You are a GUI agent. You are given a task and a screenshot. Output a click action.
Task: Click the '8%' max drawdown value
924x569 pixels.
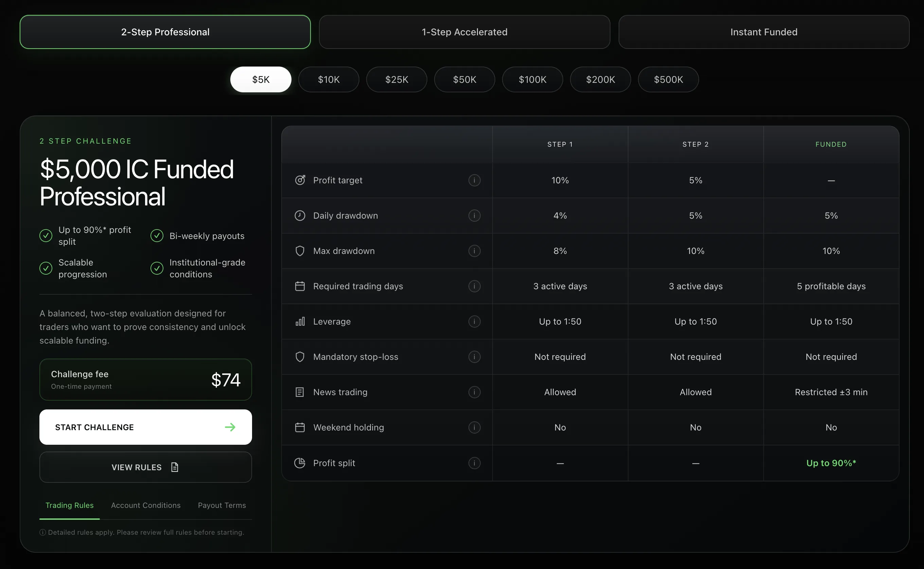coord(560,251)
